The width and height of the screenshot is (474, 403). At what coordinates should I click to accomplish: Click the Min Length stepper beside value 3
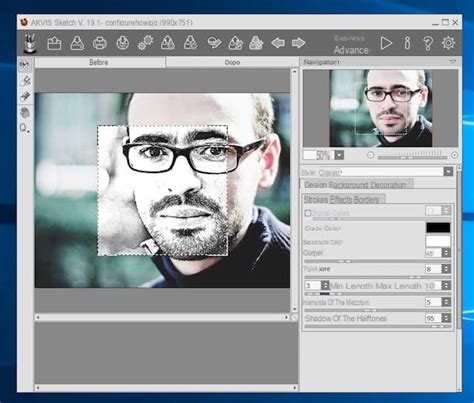[325, 285]
